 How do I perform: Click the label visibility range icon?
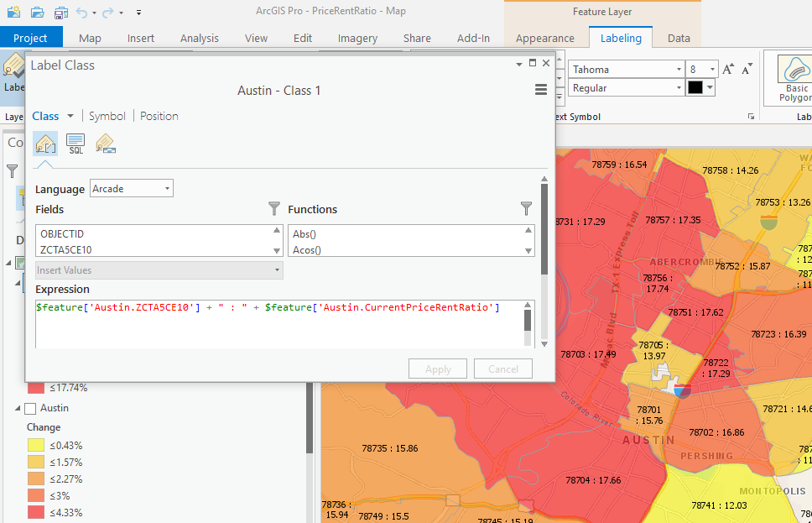click(106, 144)
